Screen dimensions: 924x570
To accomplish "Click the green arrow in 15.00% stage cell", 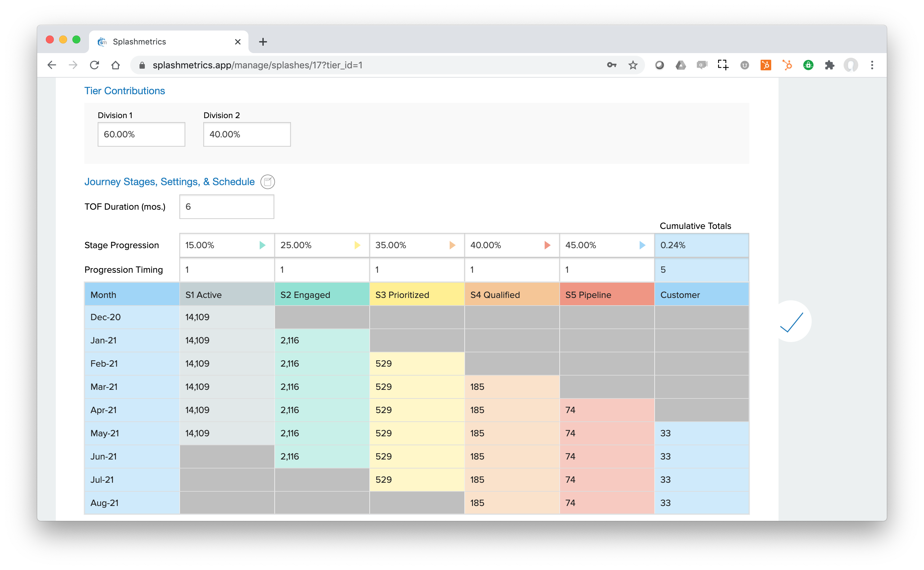I will click(262, 246).
